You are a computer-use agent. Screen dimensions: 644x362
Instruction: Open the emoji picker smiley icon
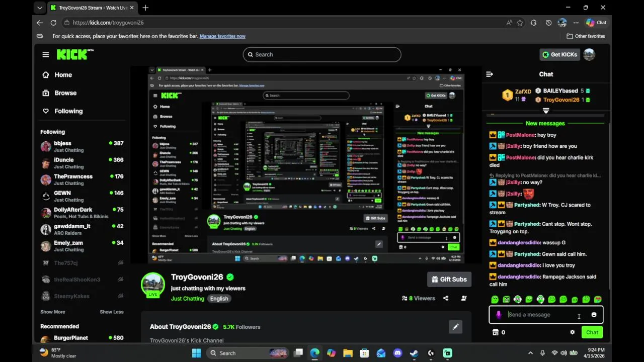tap(594, 315)
